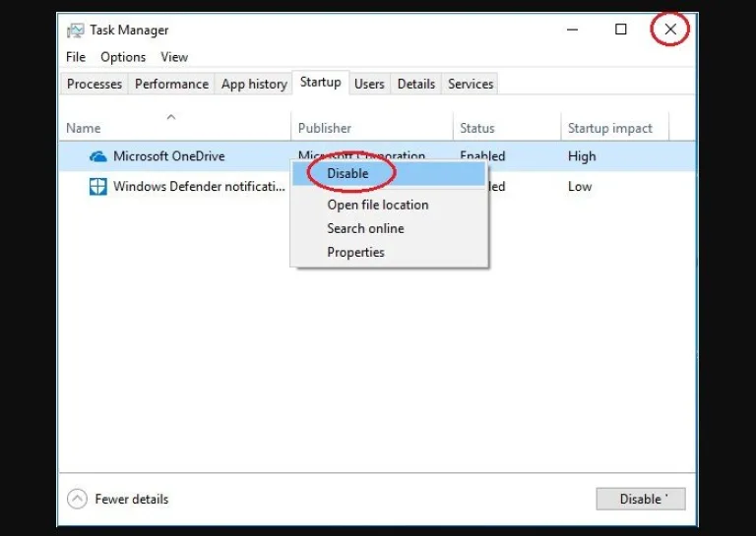Open the File menu
The image size is (756, 536).
pyautogui.click(x=76, y=57)
